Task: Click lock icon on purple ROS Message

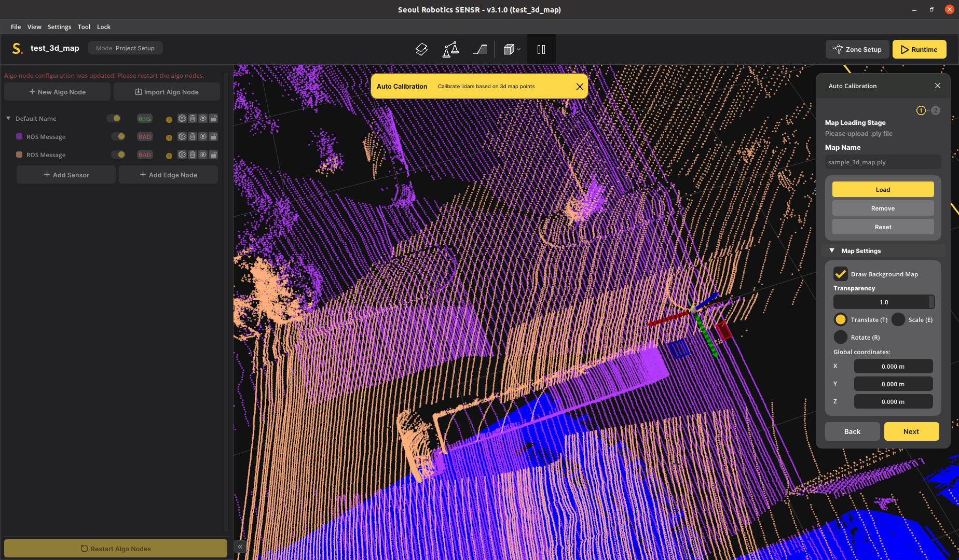Action: coord(214,136)
